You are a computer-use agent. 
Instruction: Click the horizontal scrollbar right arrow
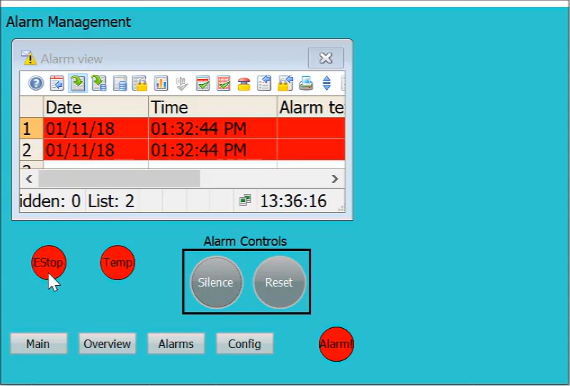[x=335, y=179]
